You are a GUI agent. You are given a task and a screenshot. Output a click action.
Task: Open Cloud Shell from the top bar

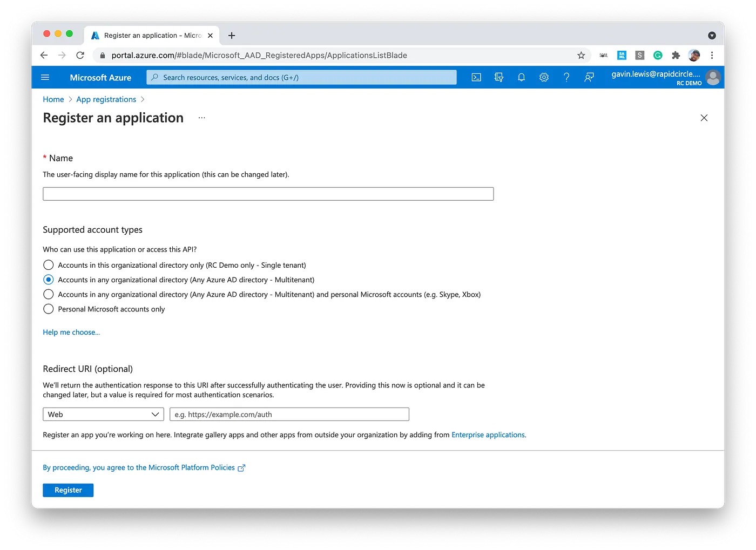(x=476, y=78)
